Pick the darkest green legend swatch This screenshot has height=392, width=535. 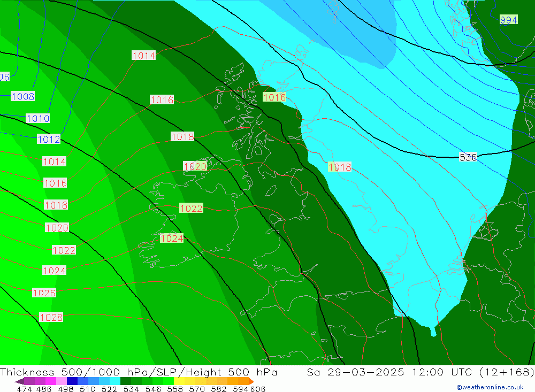click(125, 381)
